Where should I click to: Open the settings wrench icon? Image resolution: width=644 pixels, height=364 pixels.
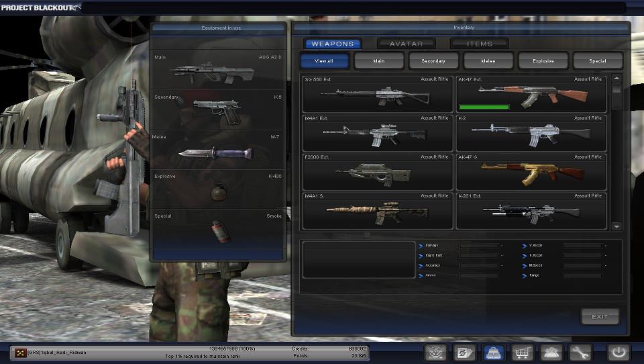pos(580,353)
